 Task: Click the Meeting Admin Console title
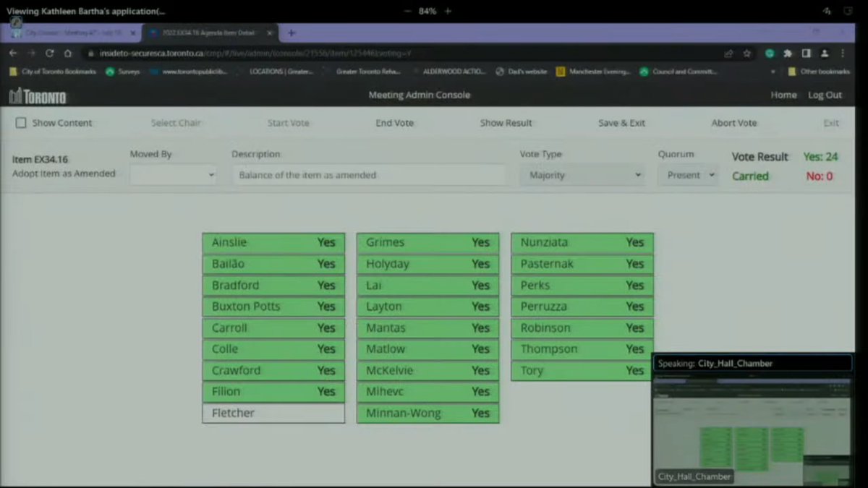419,95
